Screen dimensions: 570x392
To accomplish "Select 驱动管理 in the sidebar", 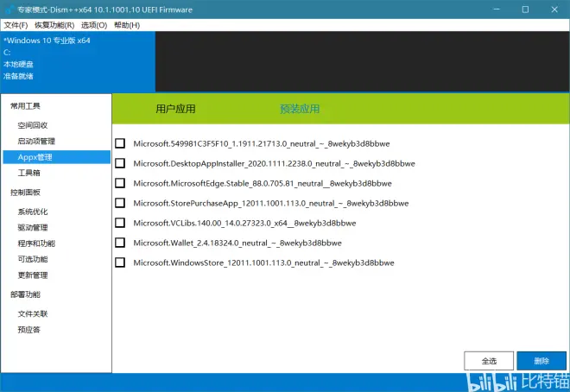I will (x=33, y=228).
